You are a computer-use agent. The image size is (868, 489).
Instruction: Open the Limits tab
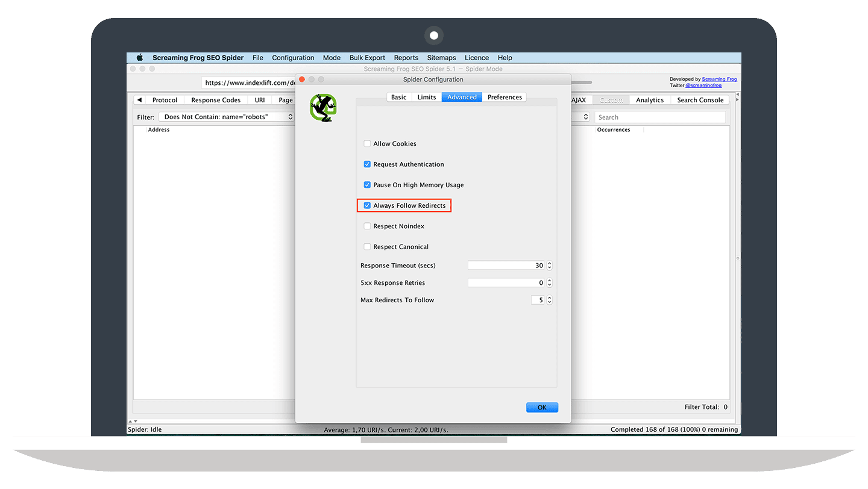pos(427,97)
